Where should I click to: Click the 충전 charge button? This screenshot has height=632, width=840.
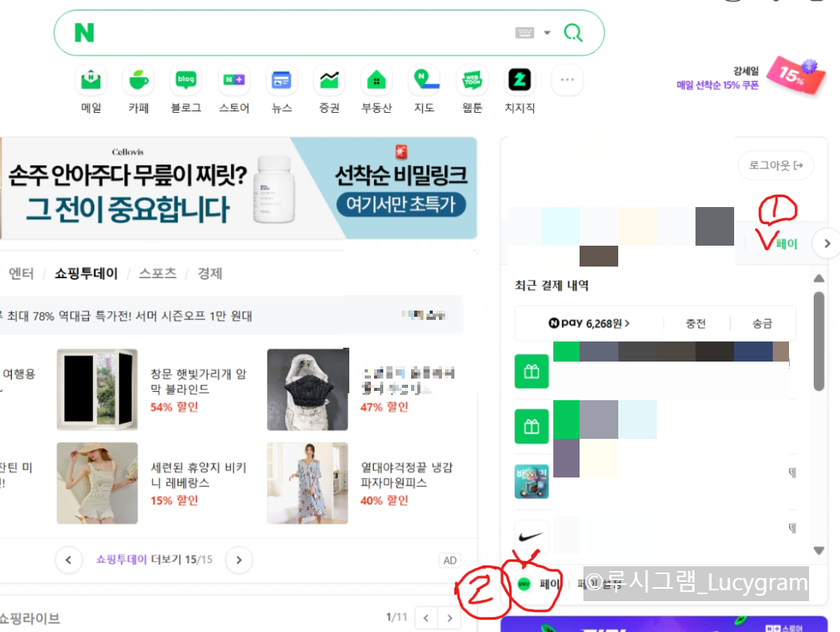click(x=696, y=324)
